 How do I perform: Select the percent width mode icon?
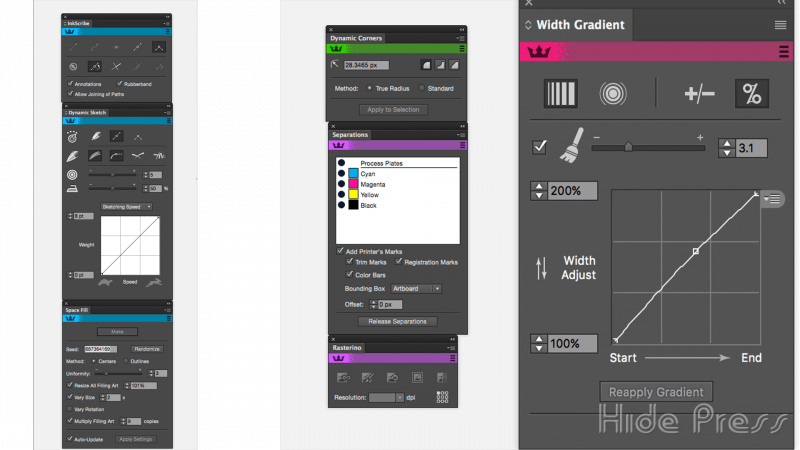[752, 94]
